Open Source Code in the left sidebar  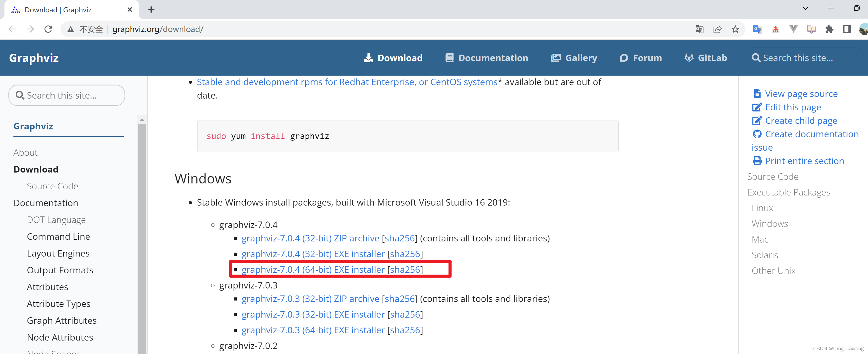pos(53,187)
